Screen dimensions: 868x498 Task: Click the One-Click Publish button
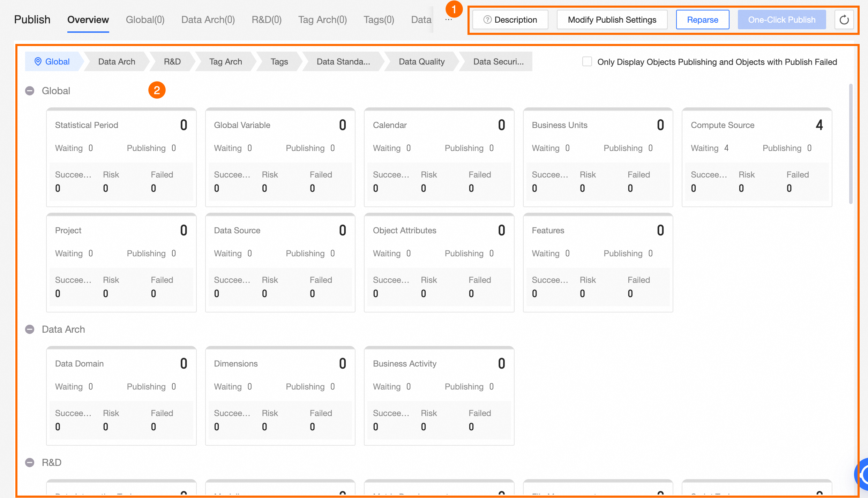pos(781,20)
